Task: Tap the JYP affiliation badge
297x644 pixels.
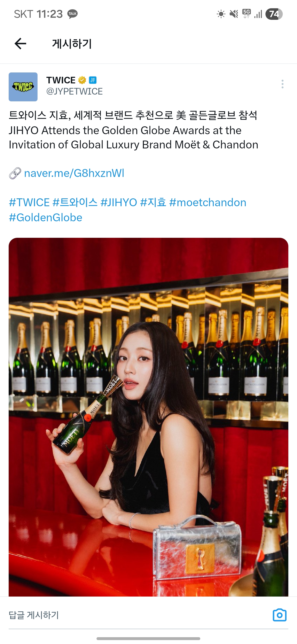Action: pyautogui.click(x=93, y=80)
